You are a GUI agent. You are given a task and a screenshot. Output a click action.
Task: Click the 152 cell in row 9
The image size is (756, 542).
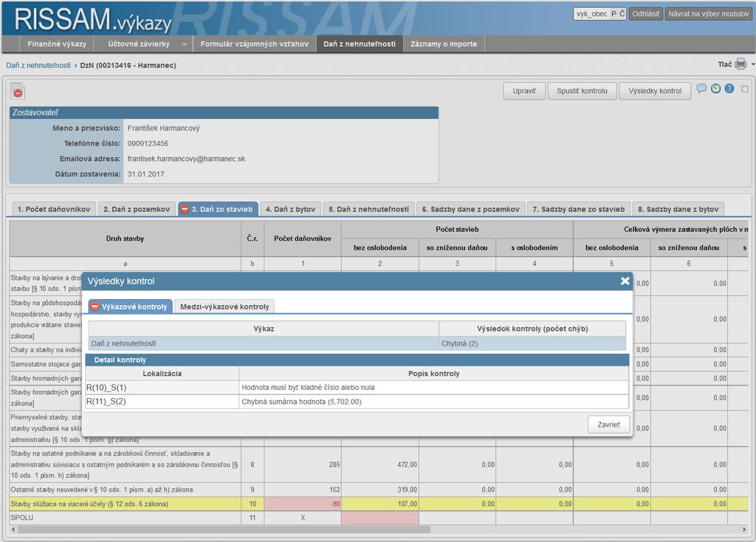click(x=302, y=490)
